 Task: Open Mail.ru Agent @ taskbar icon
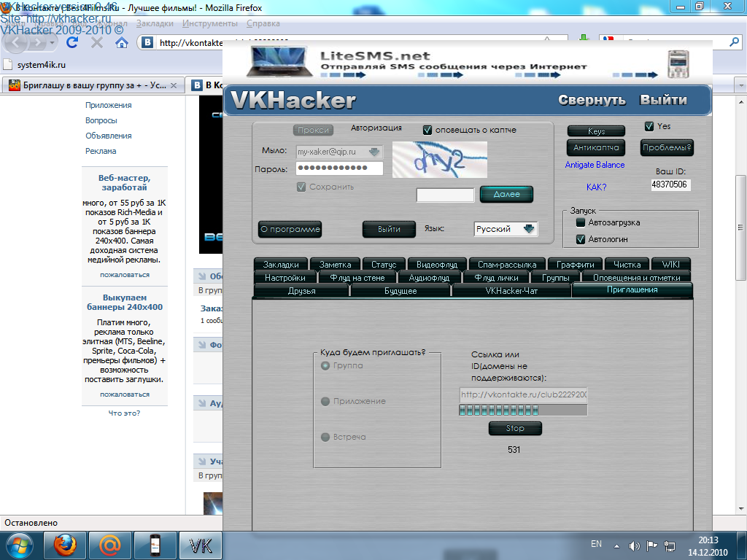coord(110,545)
